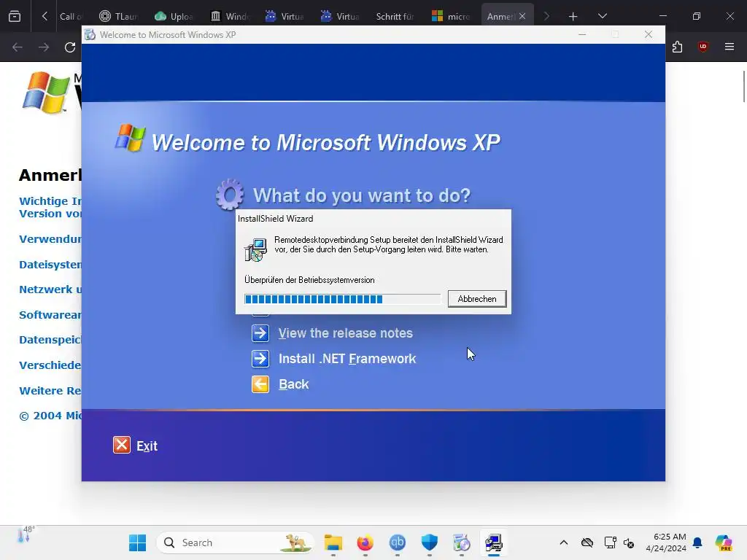Open File Explorer from the taskbar
The image size is (747, 560).
tap(333, 542)
